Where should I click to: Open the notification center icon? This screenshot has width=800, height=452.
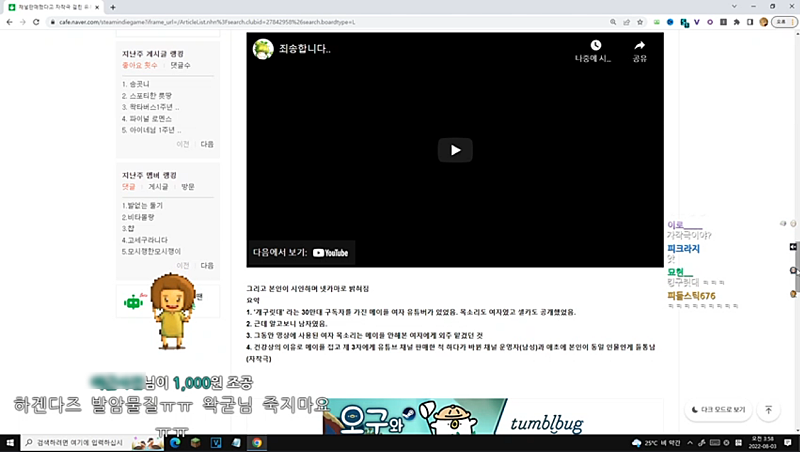788,443
